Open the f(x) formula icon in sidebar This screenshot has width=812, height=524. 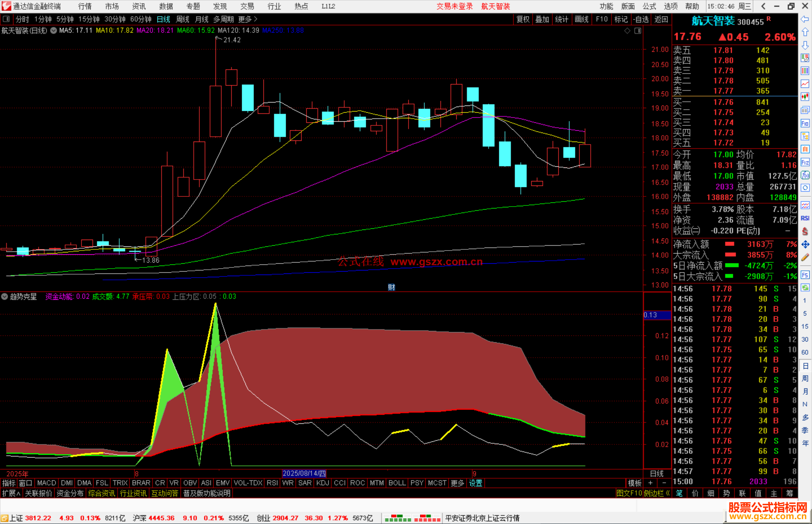805,175
